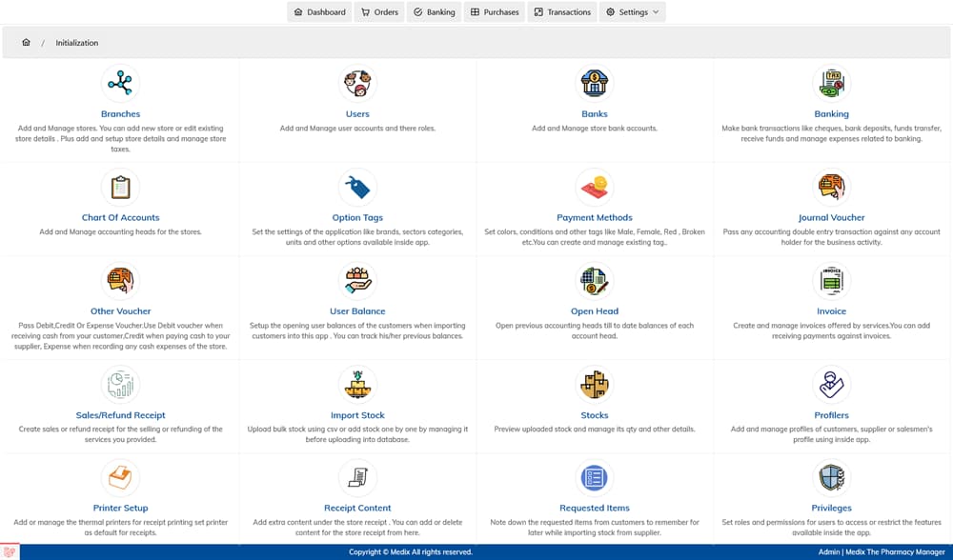Open the Option Tags icon

[x=357, y=188]
